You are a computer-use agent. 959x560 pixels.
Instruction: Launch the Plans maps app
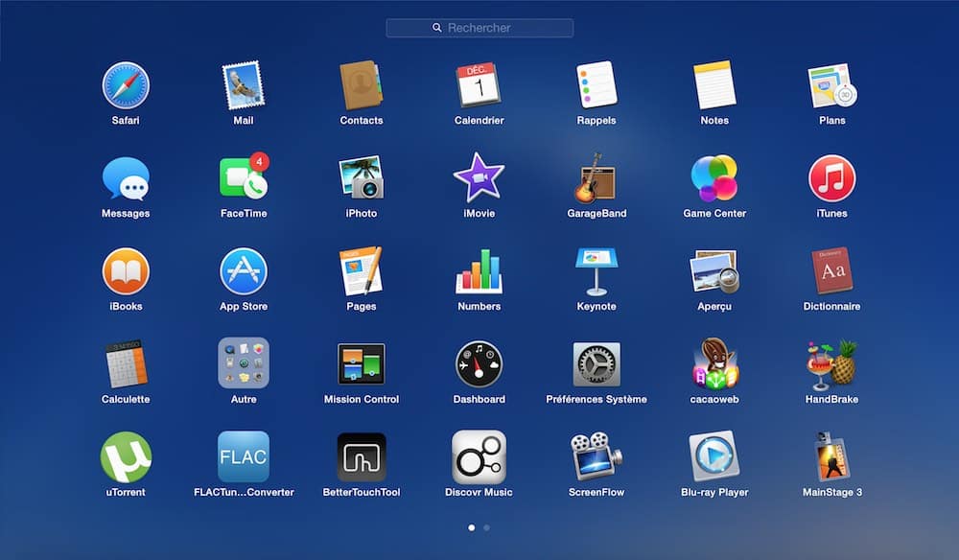pos(831,85)
